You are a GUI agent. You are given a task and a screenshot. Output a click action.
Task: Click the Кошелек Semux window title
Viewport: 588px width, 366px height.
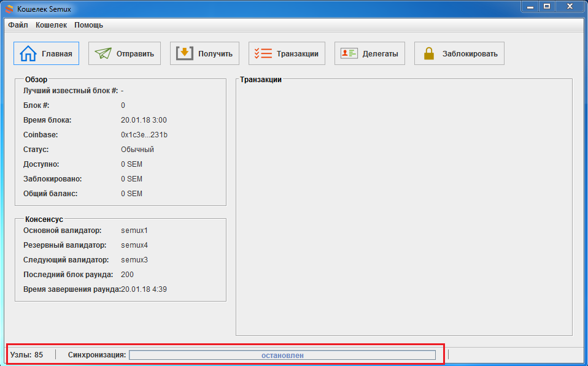point(44,9)
